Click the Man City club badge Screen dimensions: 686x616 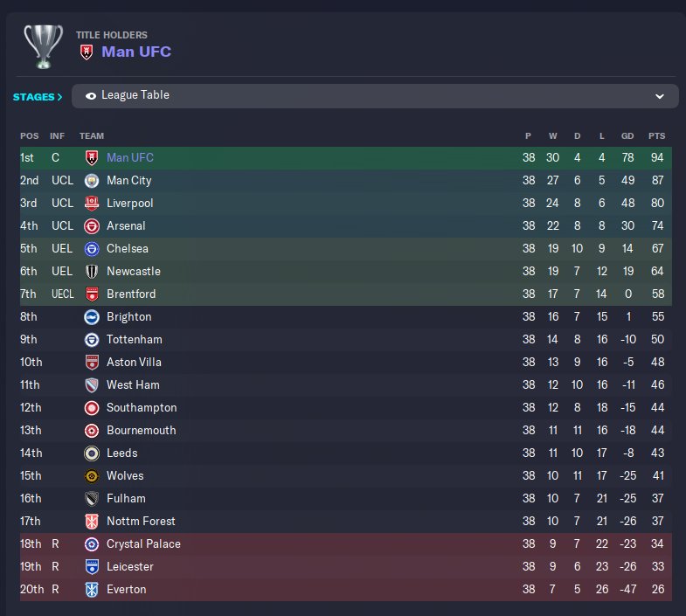[92, 181]
